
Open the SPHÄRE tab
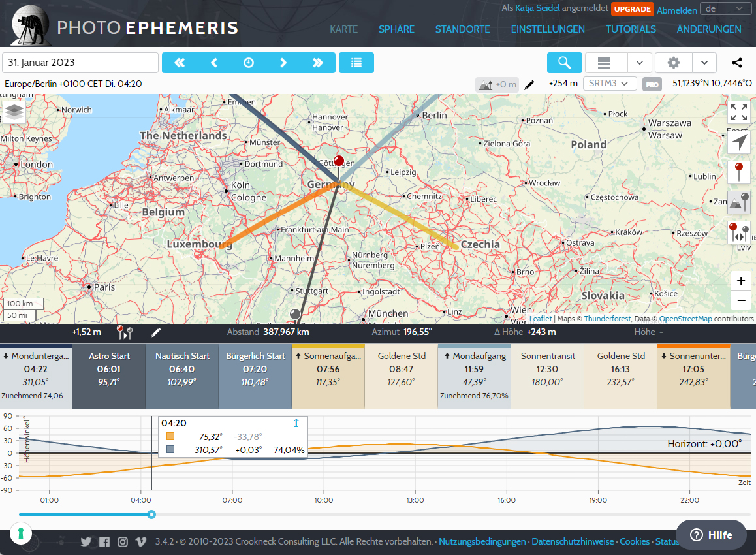click(x=396, y=29)
